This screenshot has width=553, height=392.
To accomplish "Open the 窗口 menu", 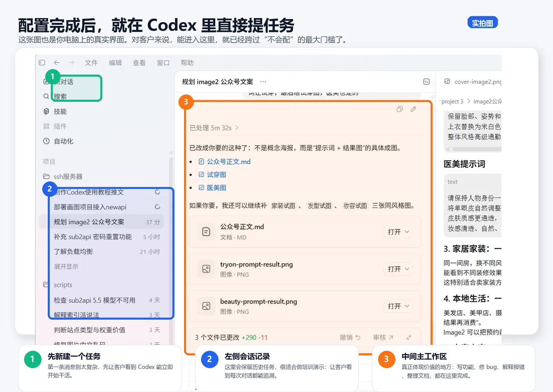I will tap(163, 63).
